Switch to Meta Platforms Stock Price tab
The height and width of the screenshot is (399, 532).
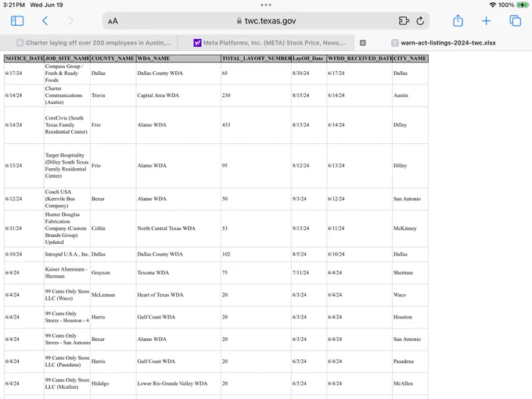click(x=266, y=43)
